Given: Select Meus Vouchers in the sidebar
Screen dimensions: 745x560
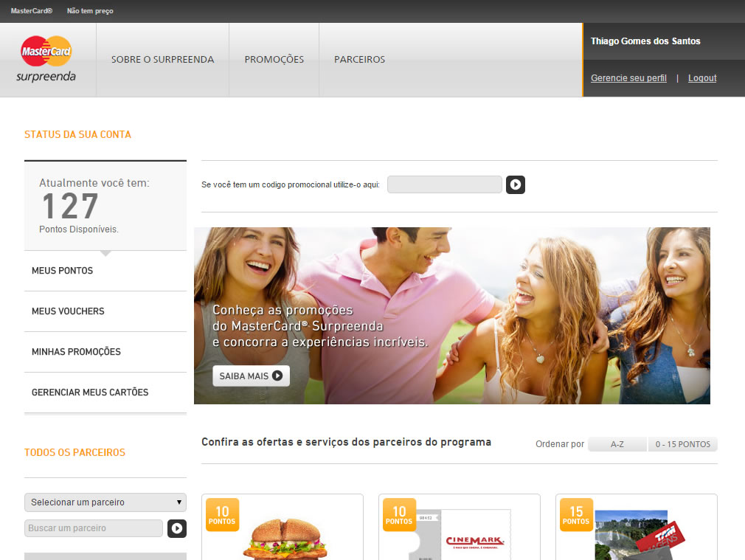Looking at the screenshot, I should 105,311.
